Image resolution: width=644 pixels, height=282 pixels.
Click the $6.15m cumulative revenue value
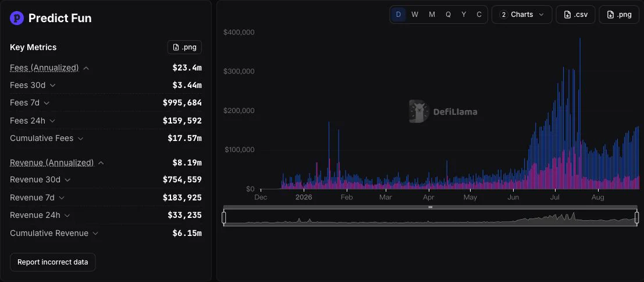tap(187, 233)
